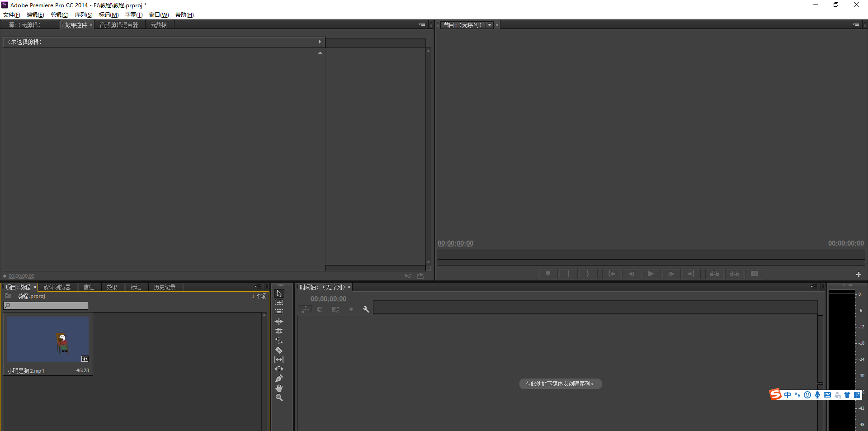Screen dimensions: 868x431
Task: Select the Track Select Forward tool
Action: (279, 303)
